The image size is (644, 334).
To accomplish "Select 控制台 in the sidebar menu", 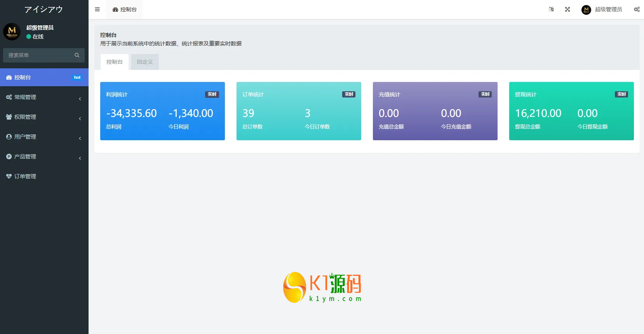I will [x=44, y=77].
